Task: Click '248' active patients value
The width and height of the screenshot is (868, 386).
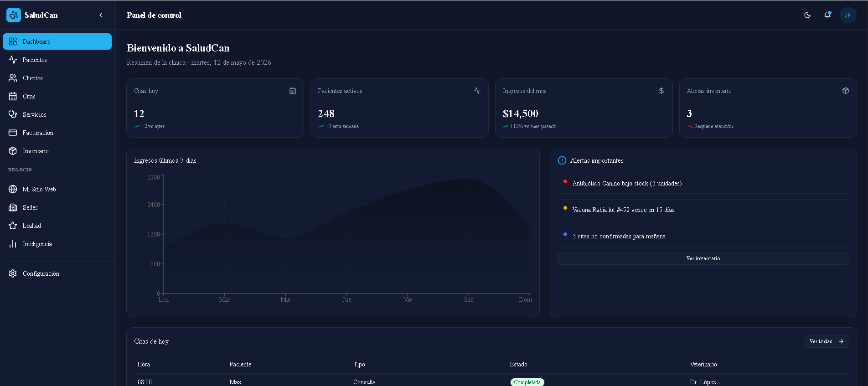Action: (x=326, y=113)
